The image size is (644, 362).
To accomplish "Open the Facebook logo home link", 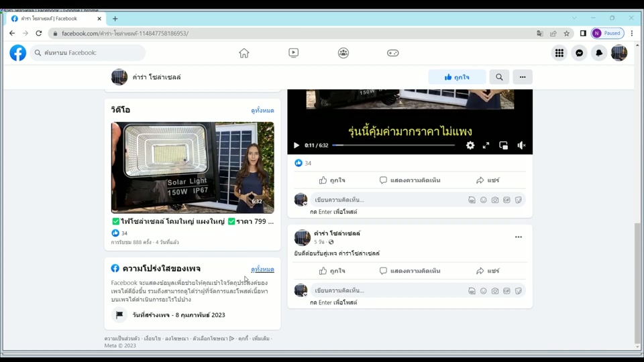I will click(x=18, y=53).
